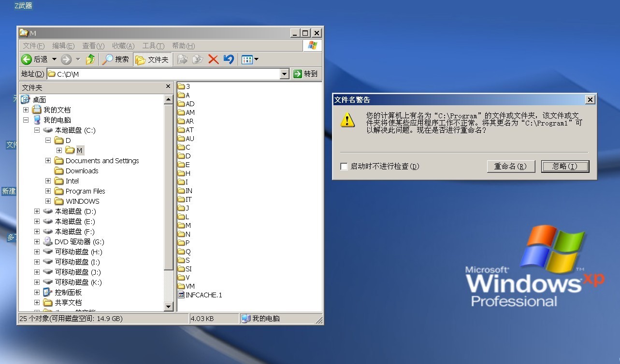Select the SI folder in file list
This screenshot has height=364, width=620.
(185, 269)
